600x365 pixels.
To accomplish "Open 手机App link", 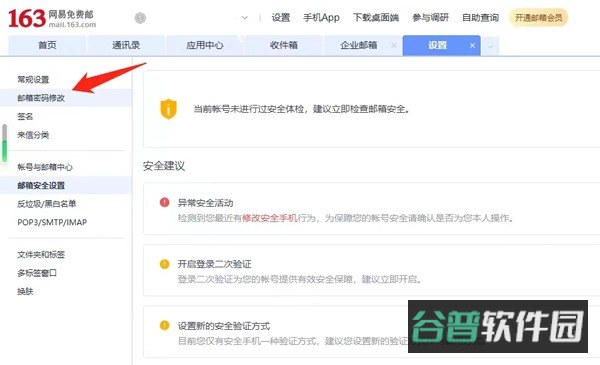I will (x=321, y=18).
